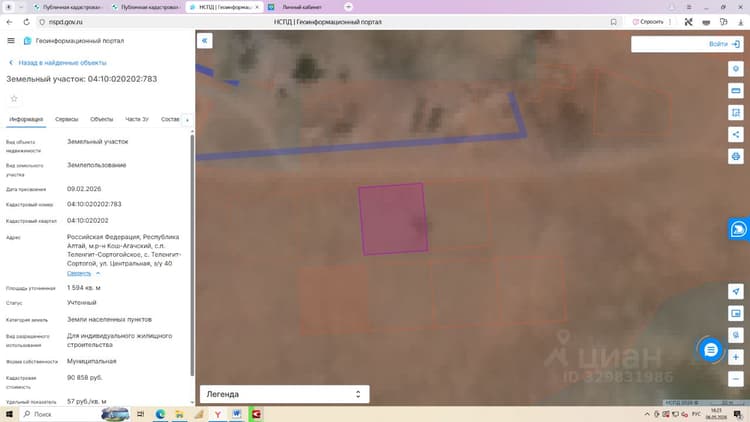Collapse the side panel with the double-arrow button
Viewport: 750px width, 422px height.
[205, 41]
